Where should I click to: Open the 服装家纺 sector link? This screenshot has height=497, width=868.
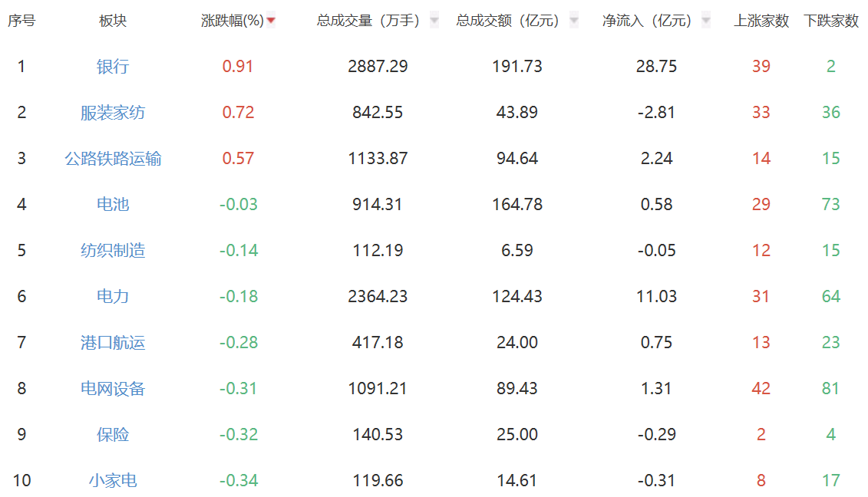tap(113, 113)
